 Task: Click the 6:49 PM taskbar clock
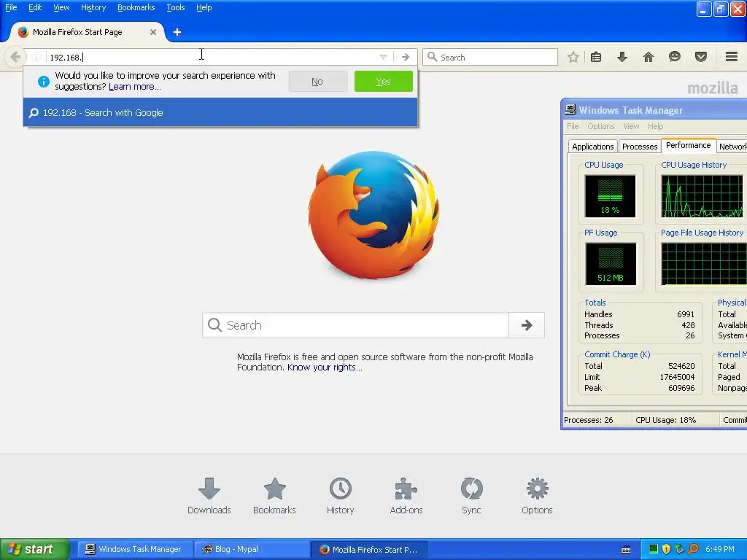(x=720, y=549)
